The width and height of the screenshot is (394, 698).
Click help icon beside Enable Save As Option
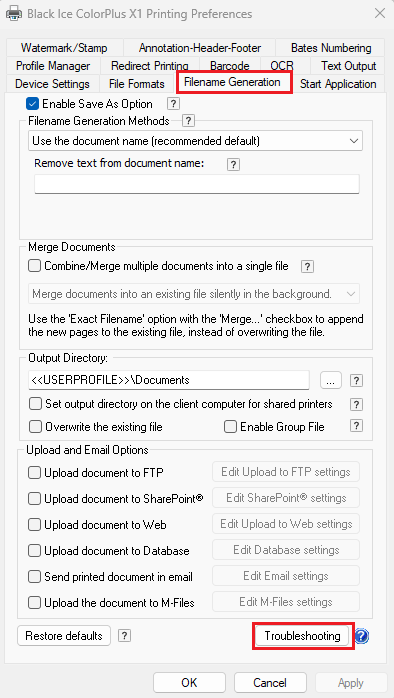[174, 104]
